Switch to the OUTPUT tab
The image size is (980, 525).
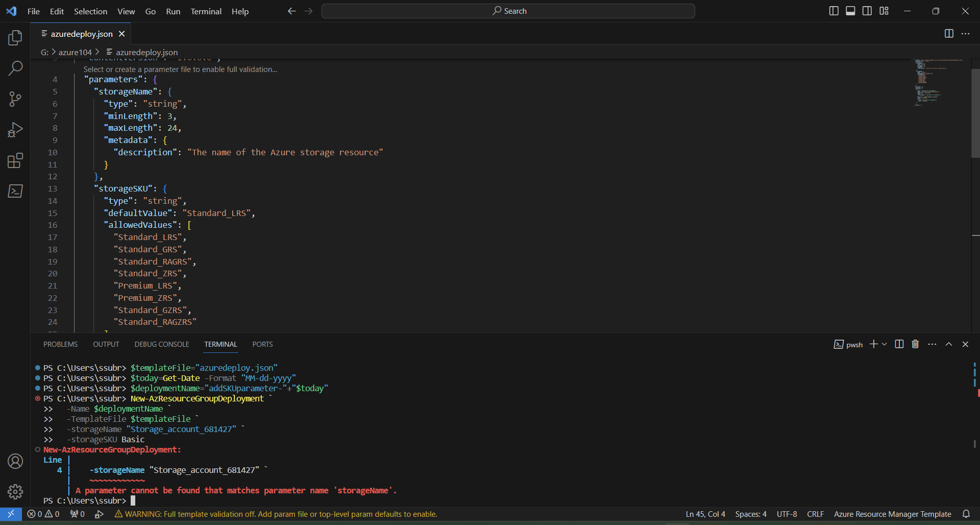(x=106, y=344)
